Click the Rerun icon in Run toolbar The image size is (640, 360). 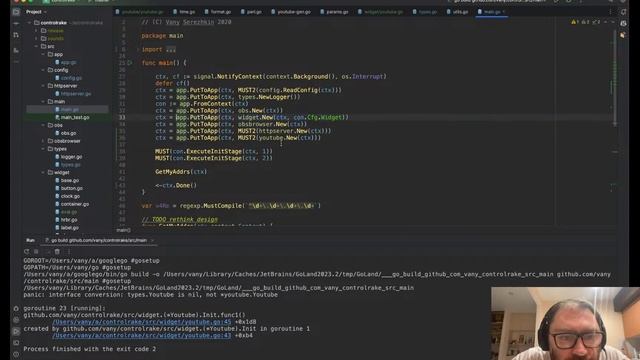click(x=27, y=251)
